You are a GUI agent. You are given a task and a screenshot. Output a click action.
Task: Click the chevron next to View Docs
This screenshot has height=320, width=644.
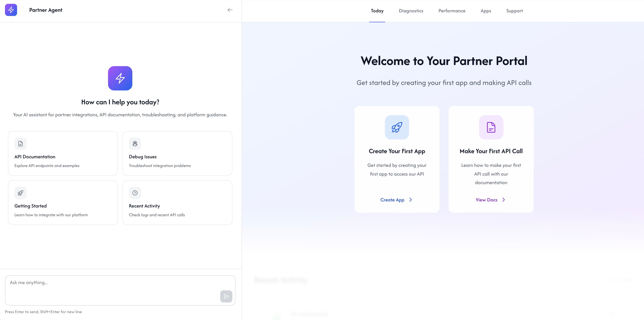pyautogui.click(x=504, y=200)
